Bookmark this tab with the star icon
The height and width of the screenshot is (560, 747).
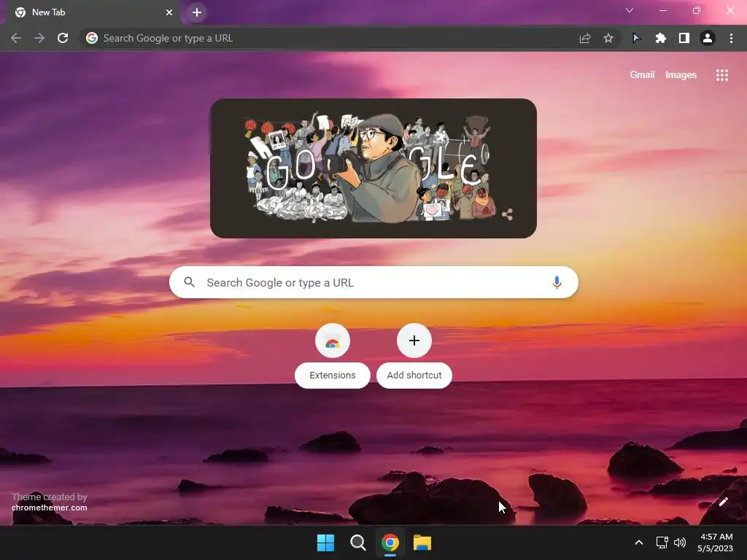[608, 38]
